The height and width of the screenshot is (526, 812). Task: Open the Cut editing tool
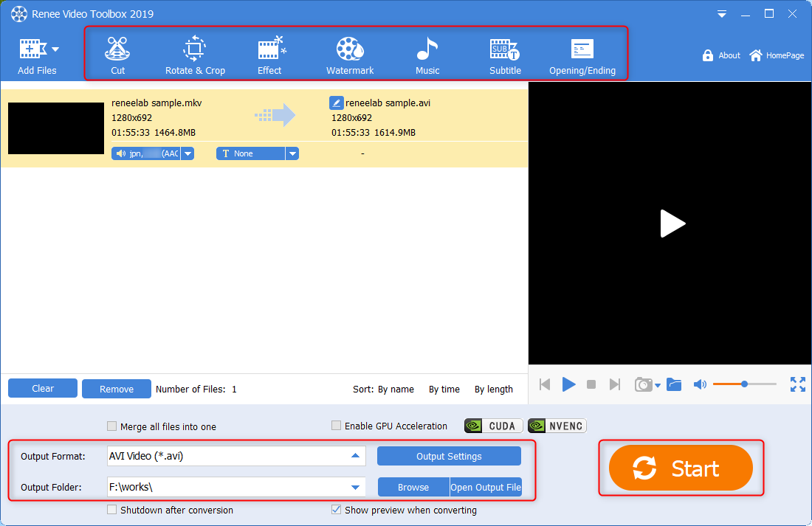coord(117,53)
